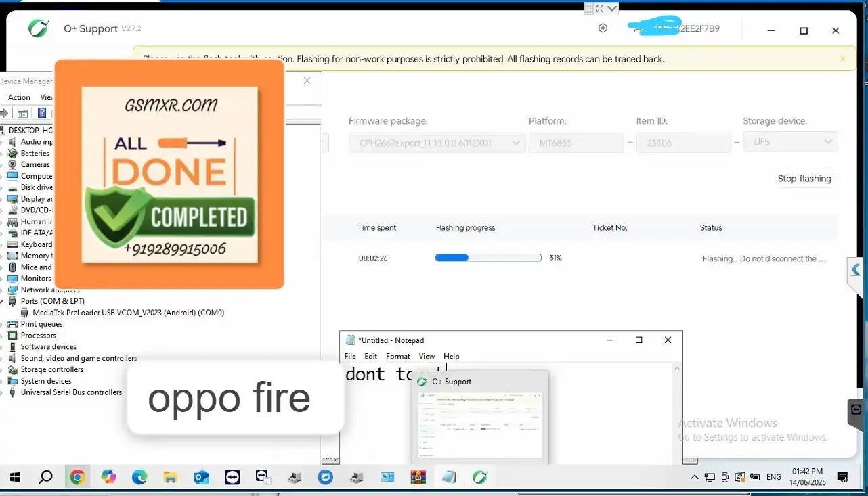
Task: Open Outlook from the taskbar
Action: (201, 477)
